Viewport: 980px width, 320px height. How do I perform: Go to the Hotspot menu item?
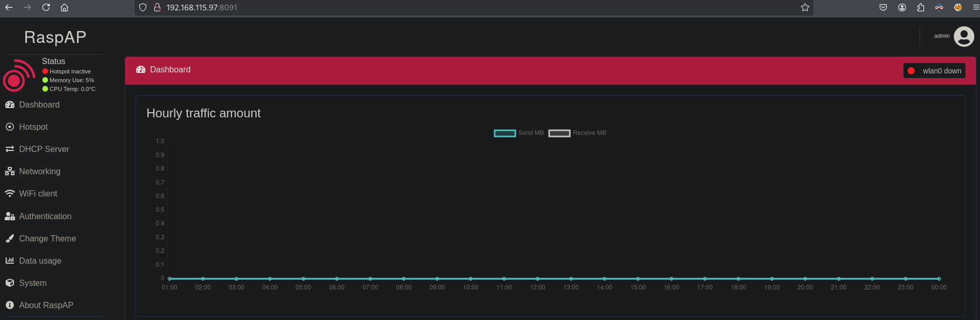pyautogui.click(x=33, y=127)
